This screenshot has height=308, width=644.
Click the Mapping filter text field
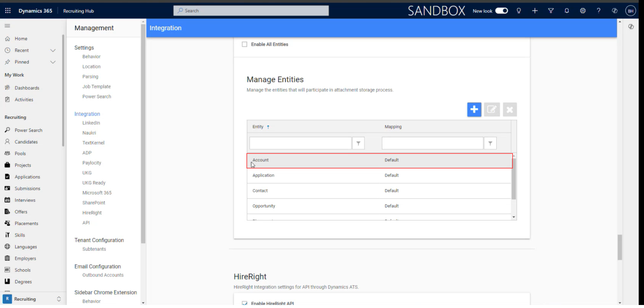click(x=432, y=143)
